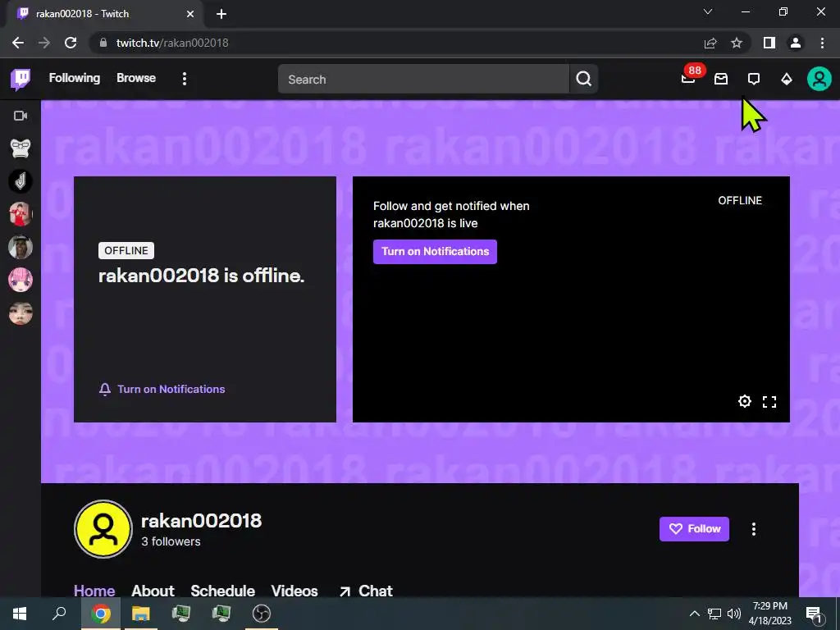Open File Explorer from the taskbar
The image size is (840, 630).
(x=141, y=614)
